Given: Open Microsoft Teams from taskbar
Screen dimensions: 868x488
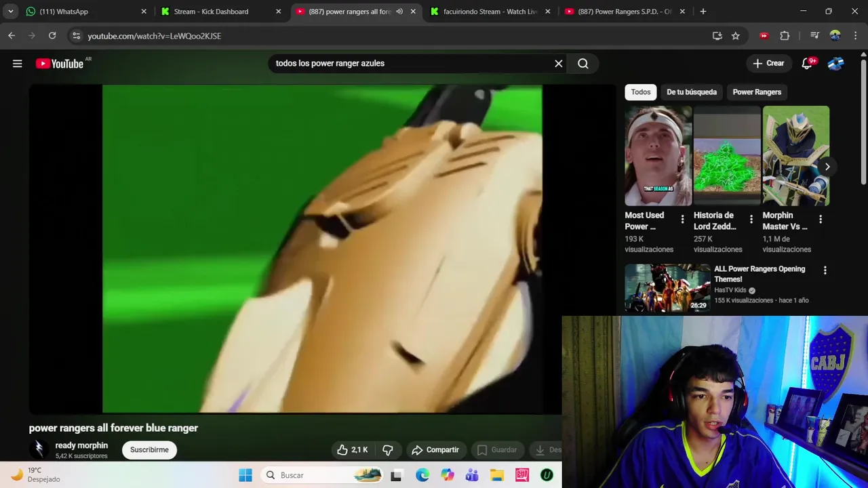Looking at the screenshot, I should pos(472,475).
